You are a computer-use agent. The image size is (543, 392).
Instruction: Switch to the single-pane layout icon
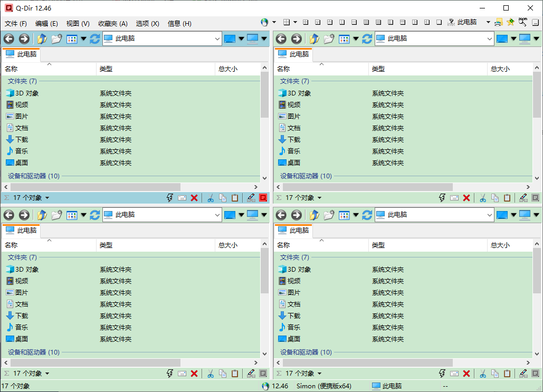(x=439, y=22)
